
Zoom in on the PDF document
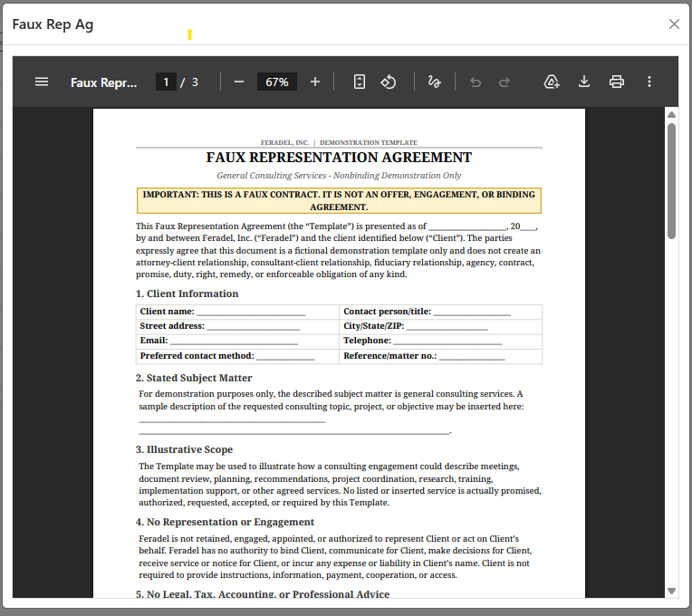click(314, 82)
